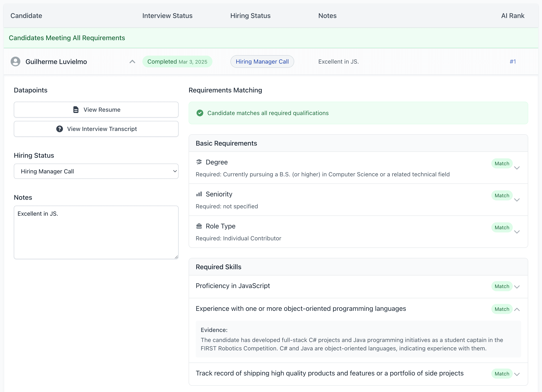This screenshot has height=392, width=542.
Task: Click the graduation cap icon beside Degree
Action: click(x=199, y=162)
